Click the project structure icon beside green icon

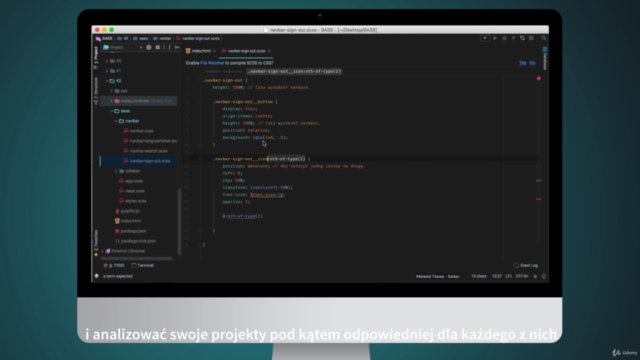[x=531, y=38]
